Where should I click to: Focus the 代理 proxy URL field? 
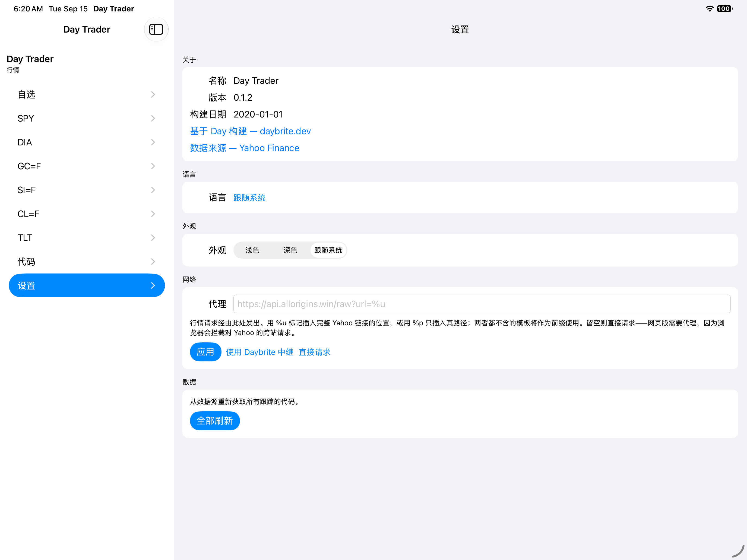click(482, 304)
